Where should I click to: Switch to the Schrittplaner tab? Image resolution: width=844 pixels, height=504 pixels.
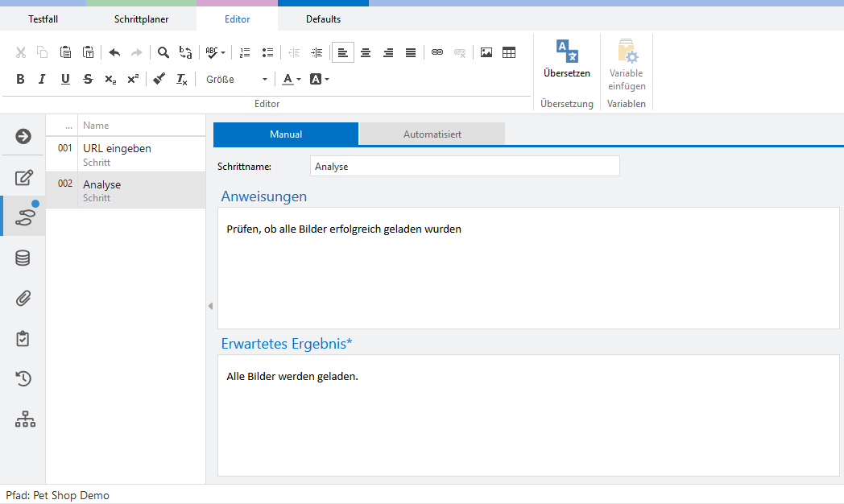[142, 19]
